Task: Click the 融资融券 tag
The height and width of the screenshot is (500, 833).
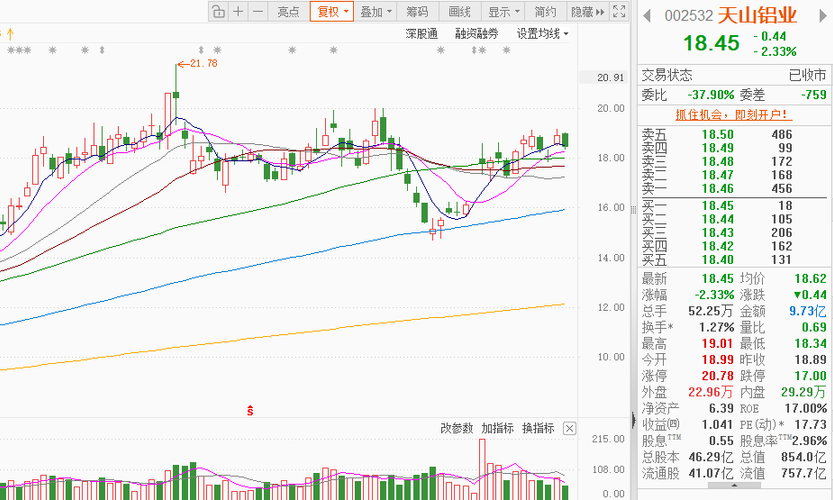Action: pyautogui.click(x=477, y=34)
